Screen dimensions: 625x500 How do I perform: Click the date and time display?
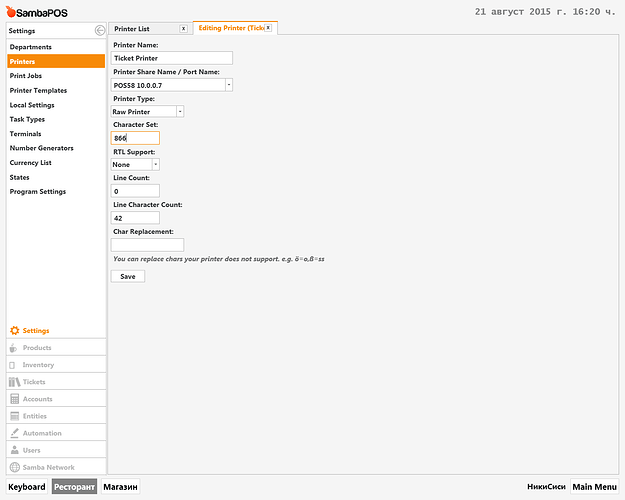click(545, 12)
